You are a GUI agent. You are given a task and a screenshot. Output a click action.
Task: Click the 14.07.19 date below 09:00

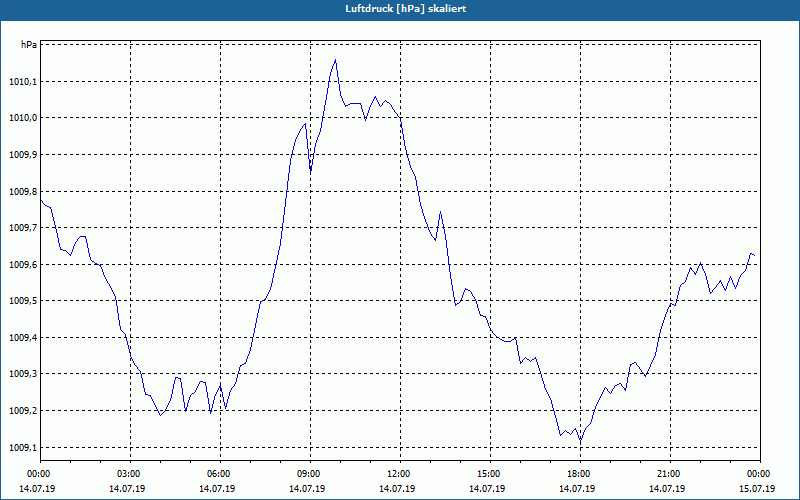click(x=307, y=488)
